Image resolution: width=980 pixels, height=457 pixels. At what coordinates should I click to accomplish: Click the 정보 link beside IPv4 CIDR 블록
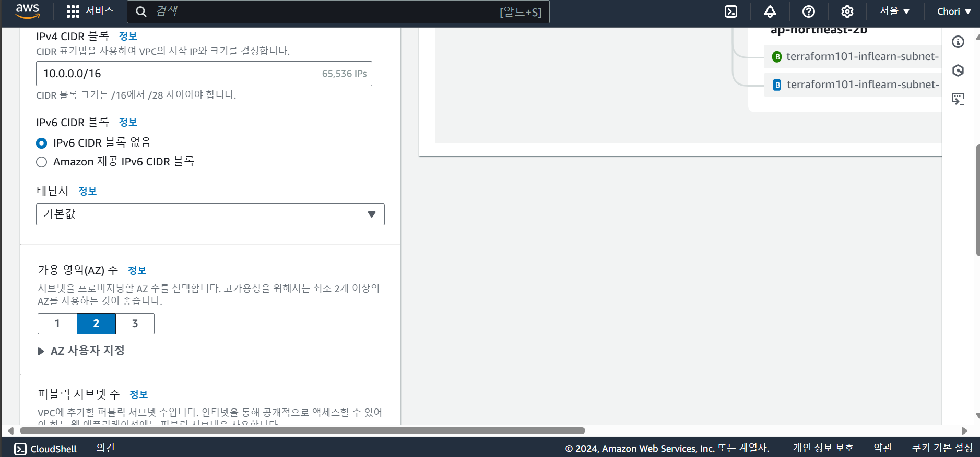(128, 36)
